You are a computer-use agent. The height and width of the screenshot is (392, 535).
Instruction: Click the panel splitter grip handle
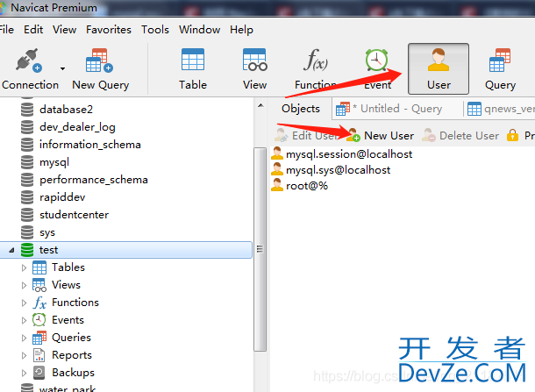coord(260,249)
